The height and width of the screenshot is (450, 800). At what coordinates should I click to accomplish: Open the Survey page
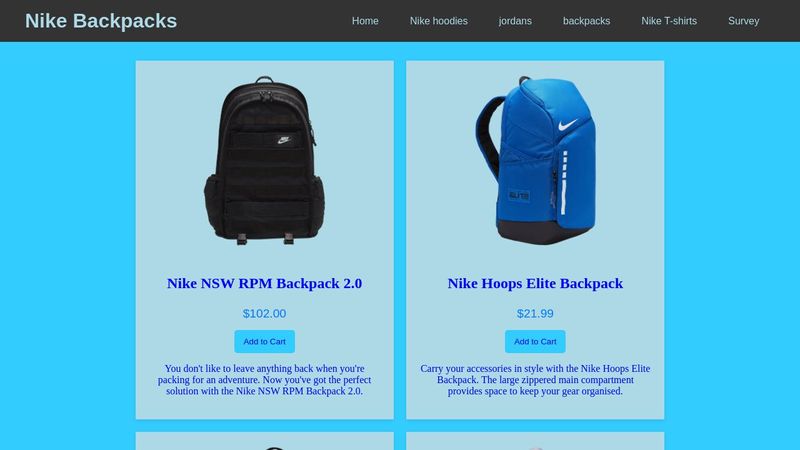(x=743, y=21)
